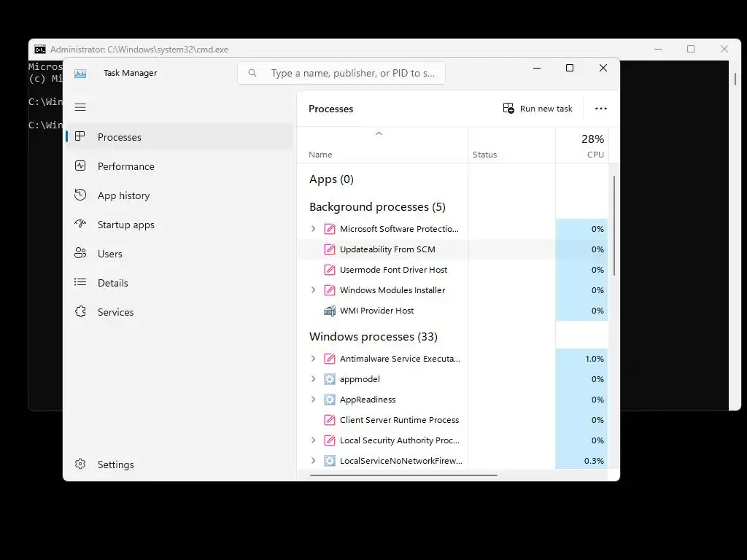Click the Apps (0) group header
Viewport: 747px width, 560px height.
(331, 179)
